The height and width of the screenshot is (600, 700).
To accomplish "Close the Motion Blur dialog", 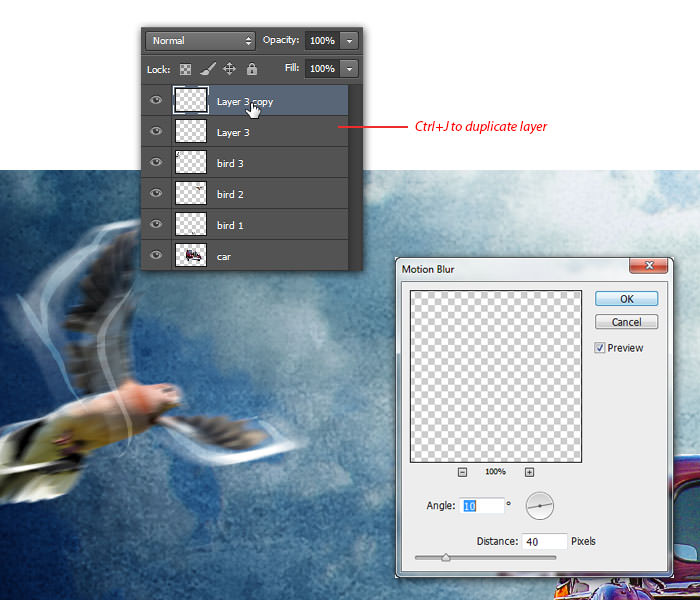I will (x=649, y=266).
